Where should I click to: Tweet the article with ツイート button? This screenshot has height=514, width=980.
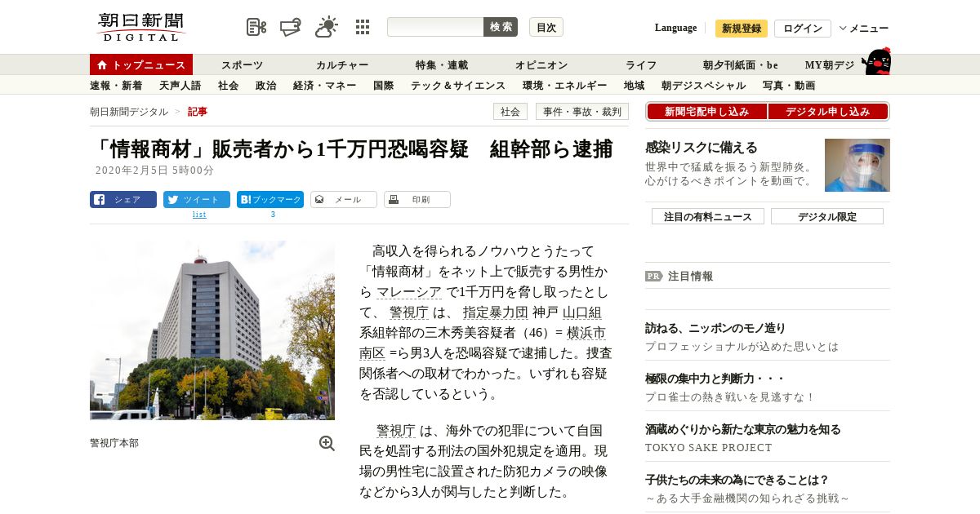(x=197, y=200)
